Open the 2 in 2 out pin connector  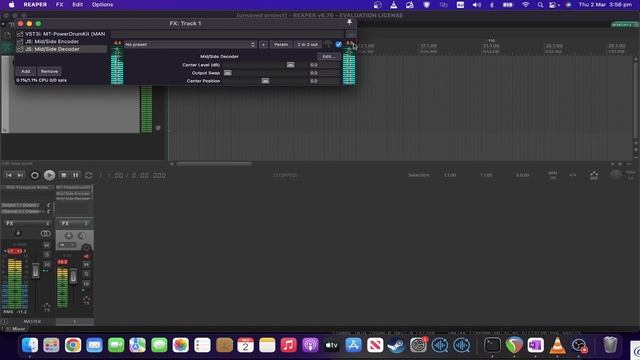click(308, 44)
